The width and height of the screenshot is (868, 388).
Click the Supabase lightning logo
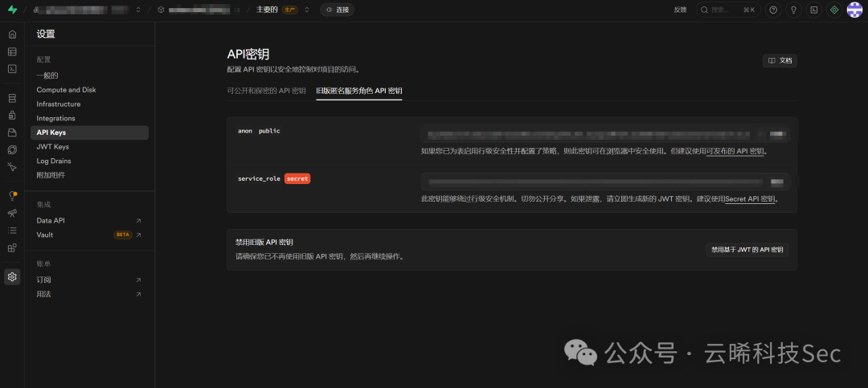(x=12, y=10)
